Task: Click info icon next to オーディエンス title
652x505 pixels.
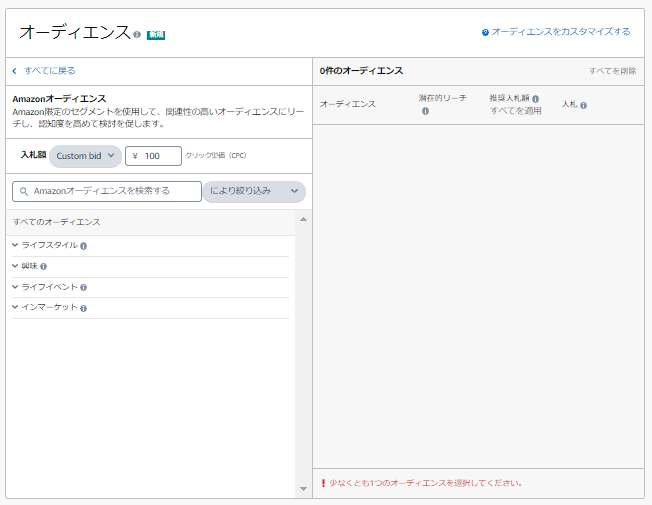Action: pyautogui.click(x=137, y=35)
